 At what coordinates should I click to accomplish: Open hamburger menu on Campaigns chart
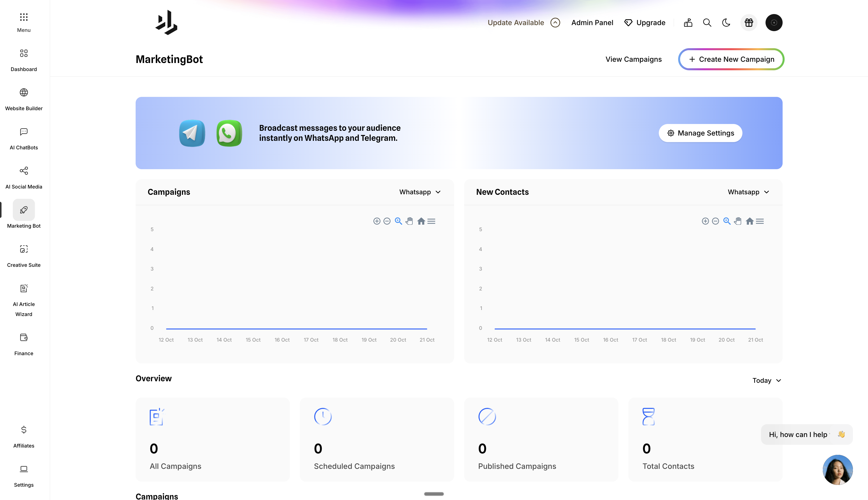(x=431, y=221)
